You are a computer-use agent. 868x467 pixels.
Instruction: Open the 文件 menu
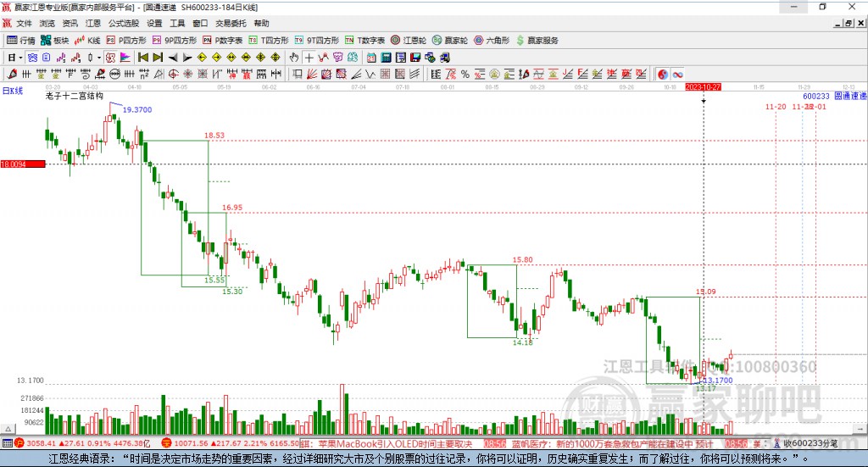click(24, 23)
